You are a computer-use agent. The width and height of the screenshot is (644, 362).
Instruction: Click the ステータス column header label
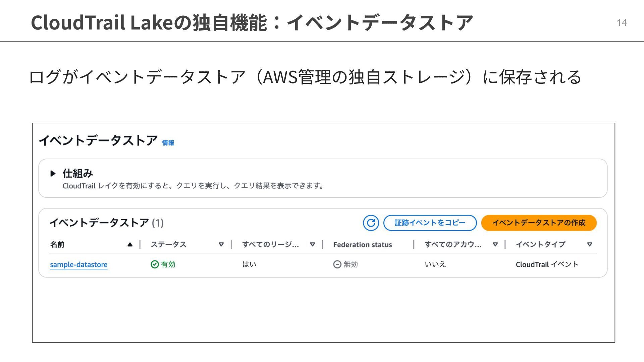pyautogui.click(x=168, y=245)
